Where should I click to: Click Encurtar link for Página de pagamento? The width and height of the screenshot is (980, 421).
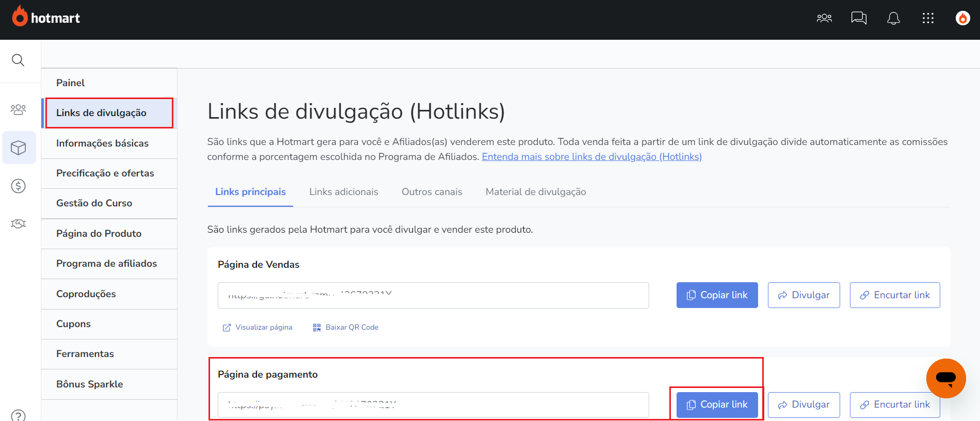tap(895, 405)
